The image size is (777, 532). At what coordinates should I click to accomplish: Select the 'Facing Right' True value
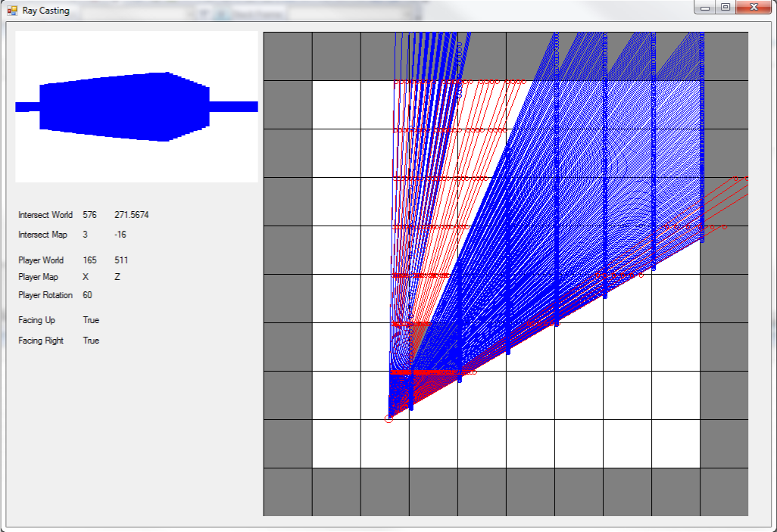click(x=90, y=340)
